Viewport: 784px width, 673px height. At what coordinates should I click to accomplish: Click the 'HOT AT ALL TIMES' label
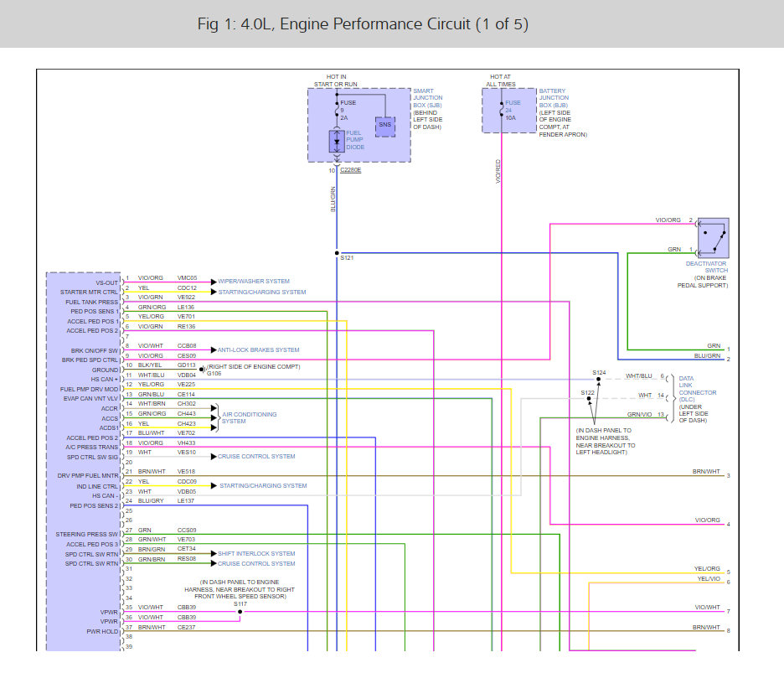[501, 80]
